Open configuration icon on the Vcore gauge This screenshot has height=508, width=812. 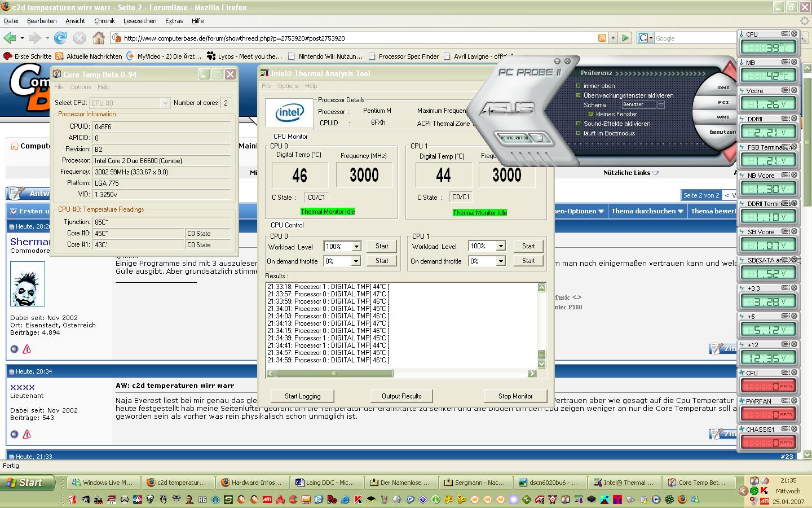[785, 90]
